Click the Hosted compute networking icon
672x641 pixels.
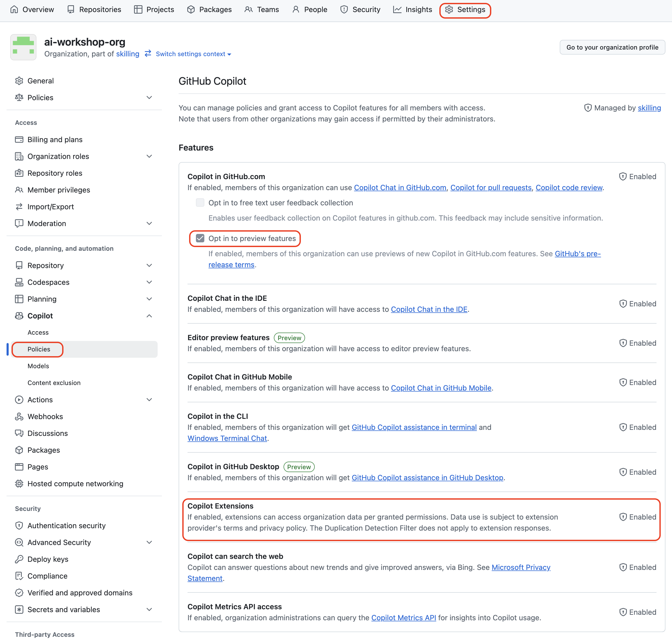coord(19,483)
